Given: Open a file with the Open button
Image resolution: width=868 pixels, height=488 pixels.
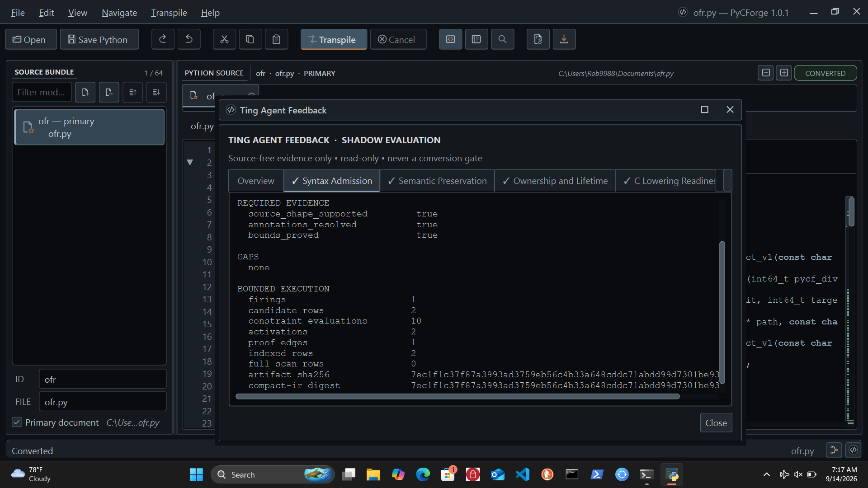Looking at the screenshot, I should click(31, 39).
